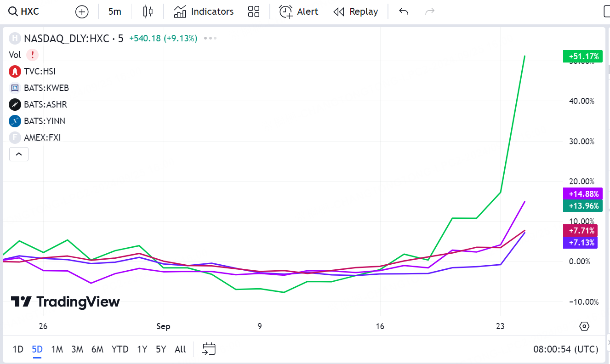Select the 6M time range
610x364 pixels.
[x=97, y=349]
